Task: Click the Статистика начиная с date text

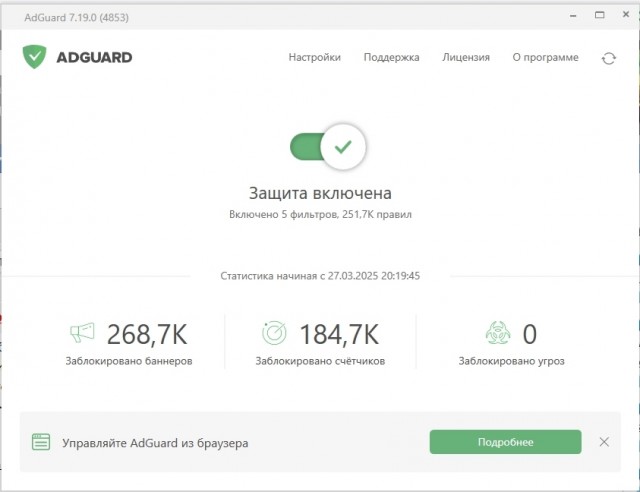Action: click(320, 276)
